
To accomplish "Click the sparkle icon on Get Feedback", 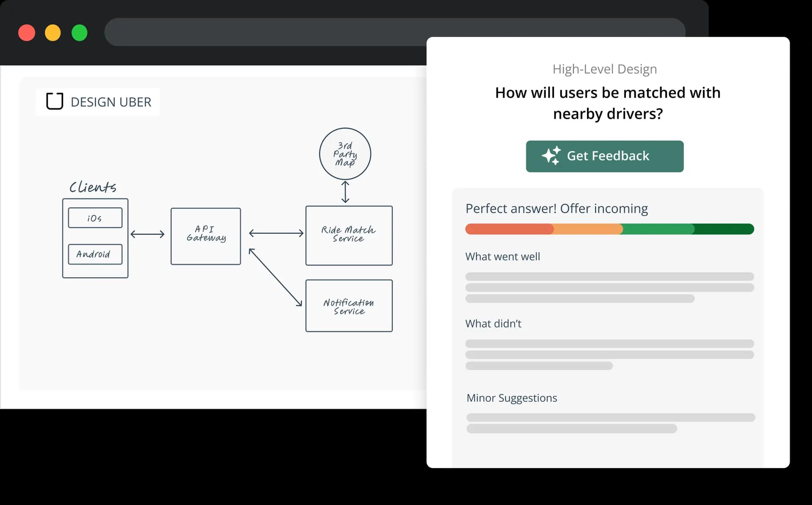I will tap(551, 155).
